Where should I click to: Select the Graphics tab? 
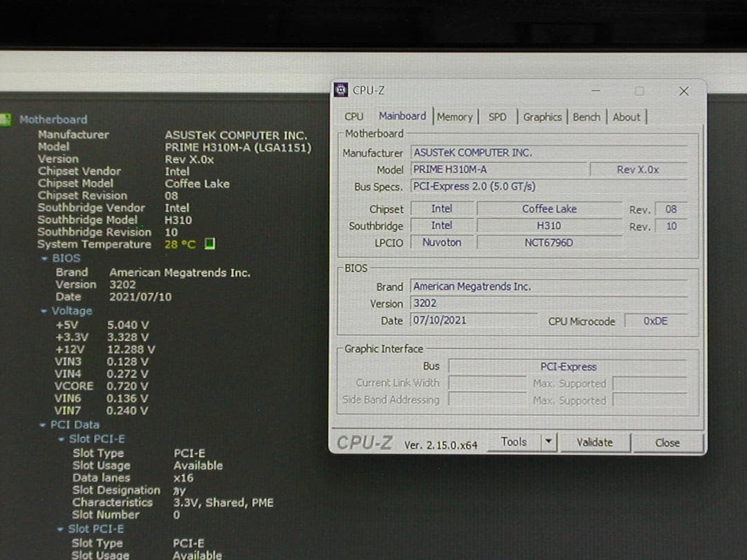pyautogui.click(x=542, y=117)
